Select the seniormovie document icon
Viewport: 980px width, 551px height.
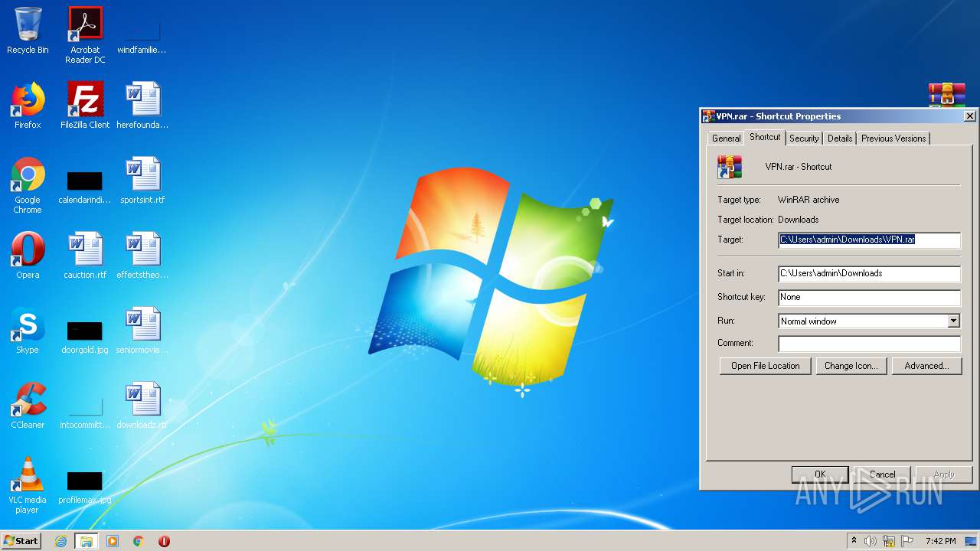coord(142,331)
